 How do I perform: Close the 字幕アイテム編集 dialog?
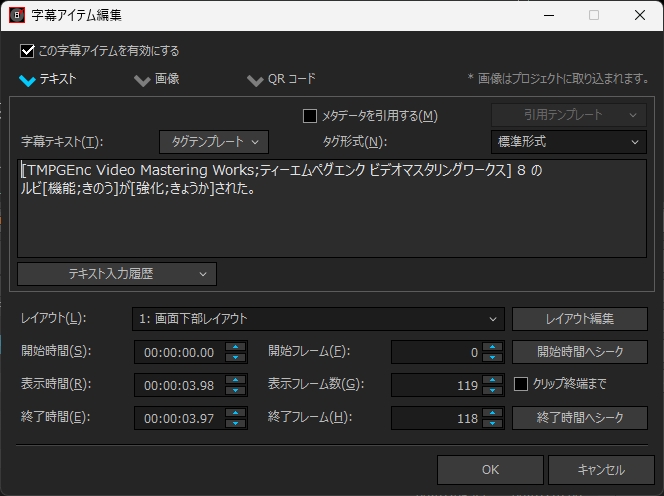tap(640, 16)
